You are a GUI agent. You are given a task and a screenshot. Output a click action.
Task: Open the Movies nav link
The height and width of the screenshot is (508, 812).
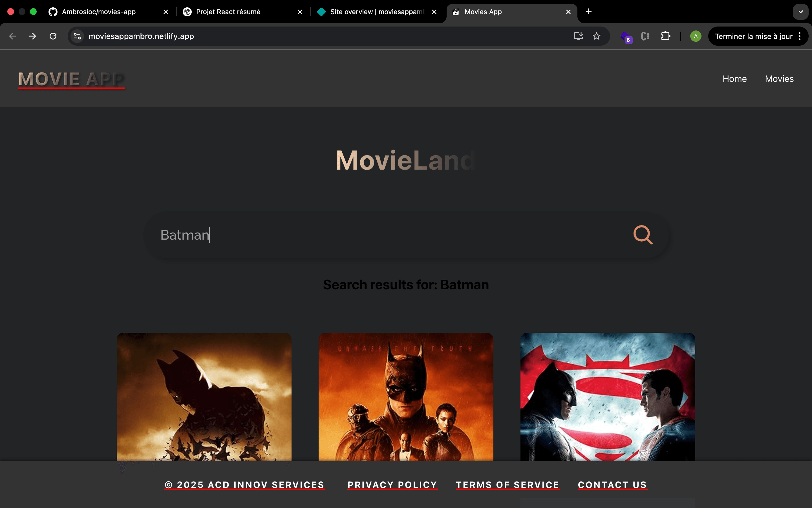click(779, 79)
